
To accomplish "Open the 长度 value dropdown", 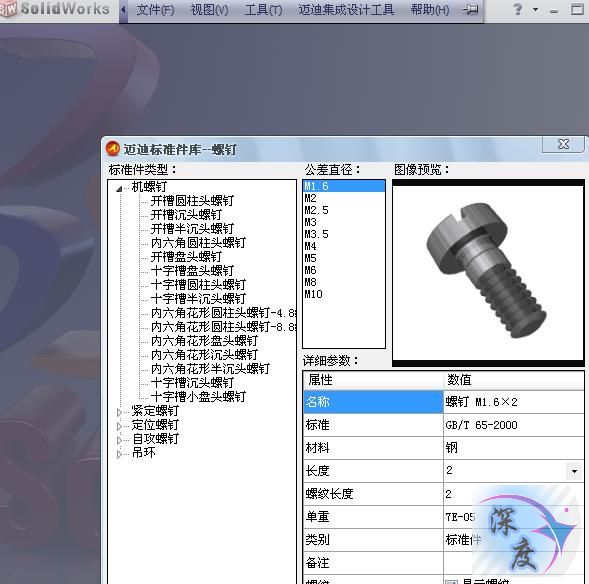I will (574, 471).
